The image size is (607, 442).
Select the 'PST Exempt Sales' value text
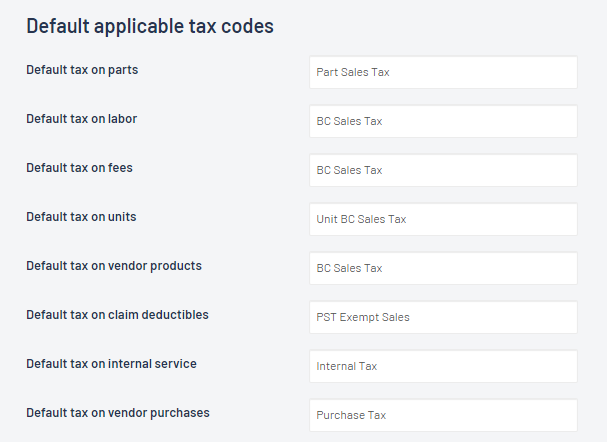coord(363,317)
